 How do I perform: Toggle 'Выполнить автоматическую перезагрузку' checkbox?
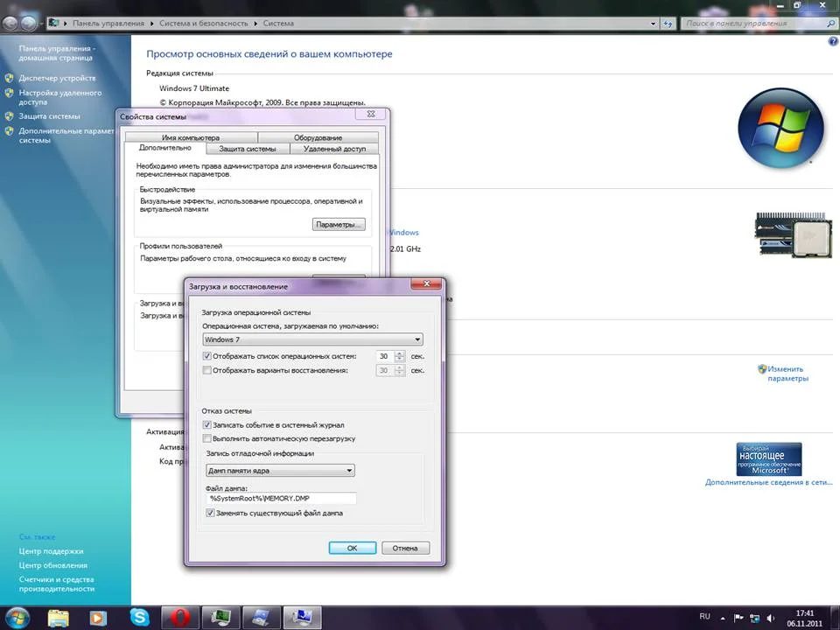pyautogui.click(x=207, y=438)
